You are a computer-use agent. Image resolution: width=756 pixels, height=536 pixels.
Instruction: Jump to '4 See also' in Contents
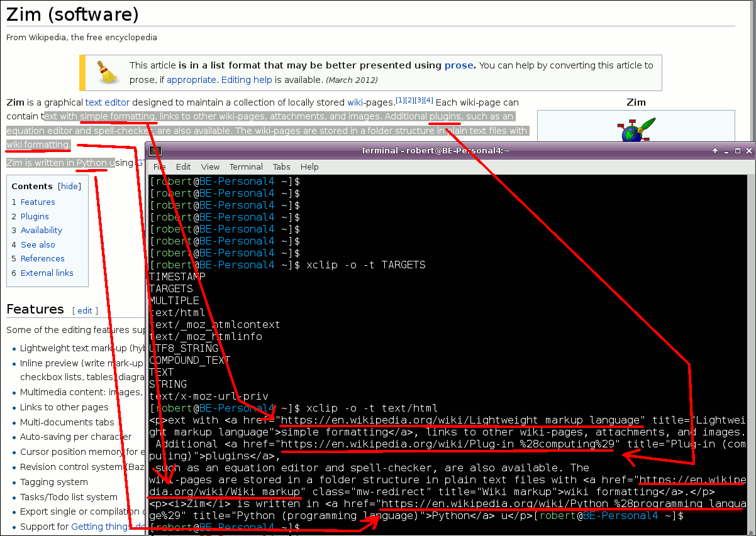tap(33, 244)
